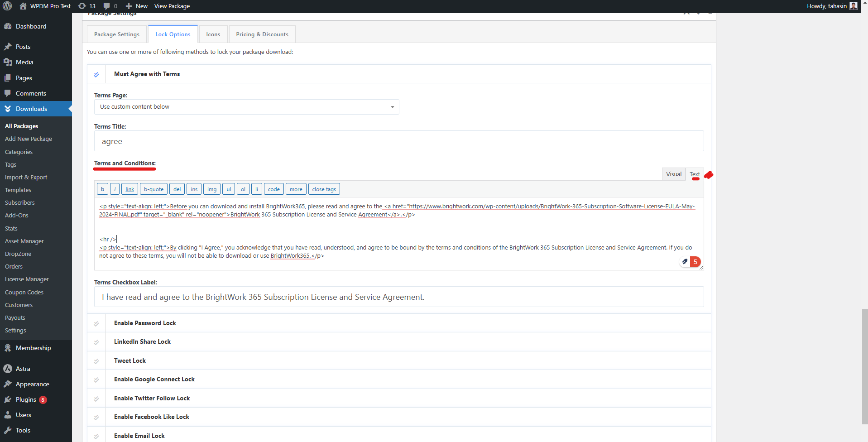Click the bold 'b' quicktag button
Screen dimensions: 868x442
click(x=103, y=189)
